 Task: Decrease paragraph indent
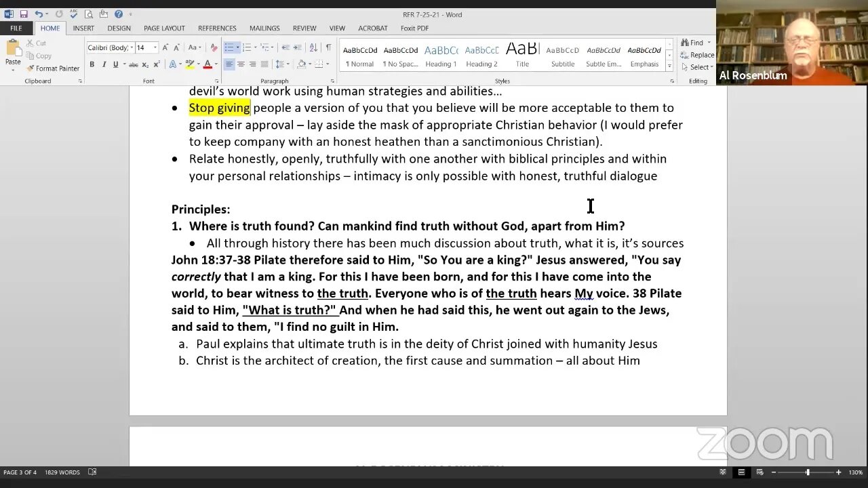tap(285, 47)
